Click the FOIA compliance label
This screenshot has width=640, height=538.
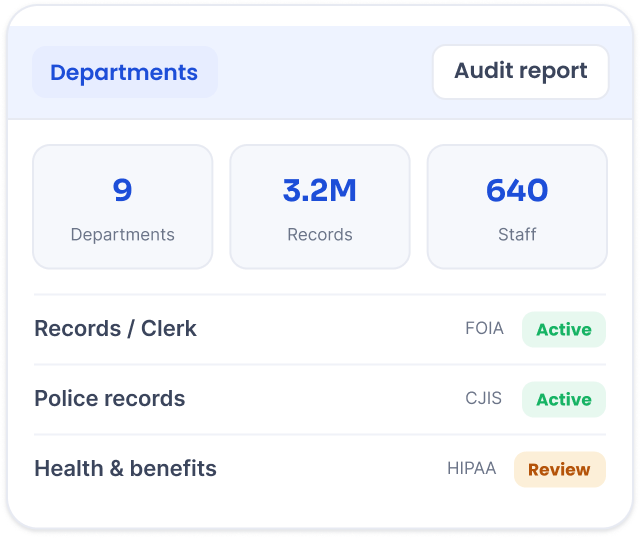(x=484, y=329)
